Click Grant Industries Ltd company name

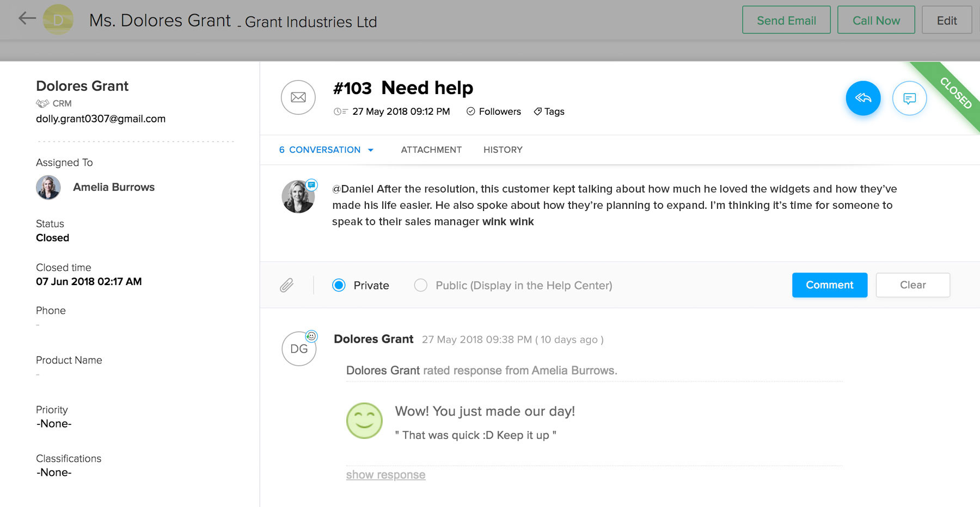tap(311, 22)
